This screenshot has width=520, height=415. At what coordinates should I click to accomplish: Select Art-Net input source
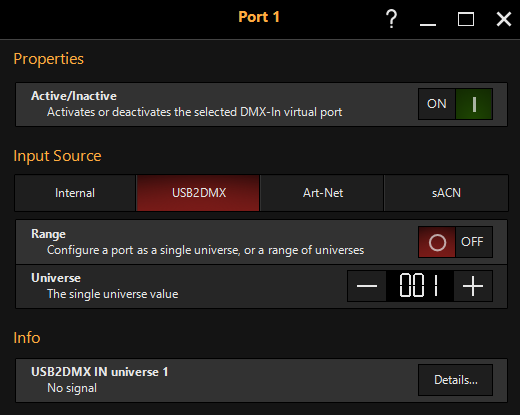[322, 193]
